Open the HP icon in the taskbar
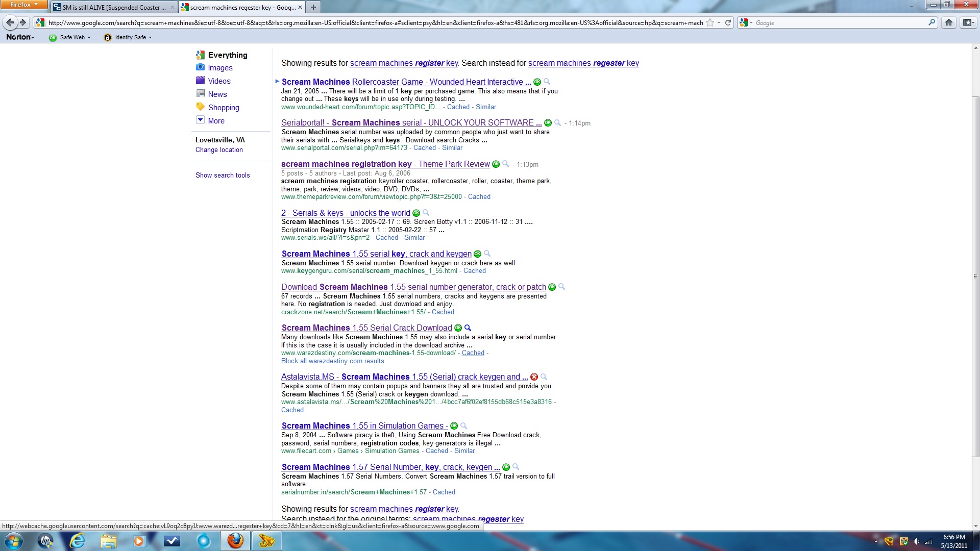The image size is (980, 551). coord(45,541)
